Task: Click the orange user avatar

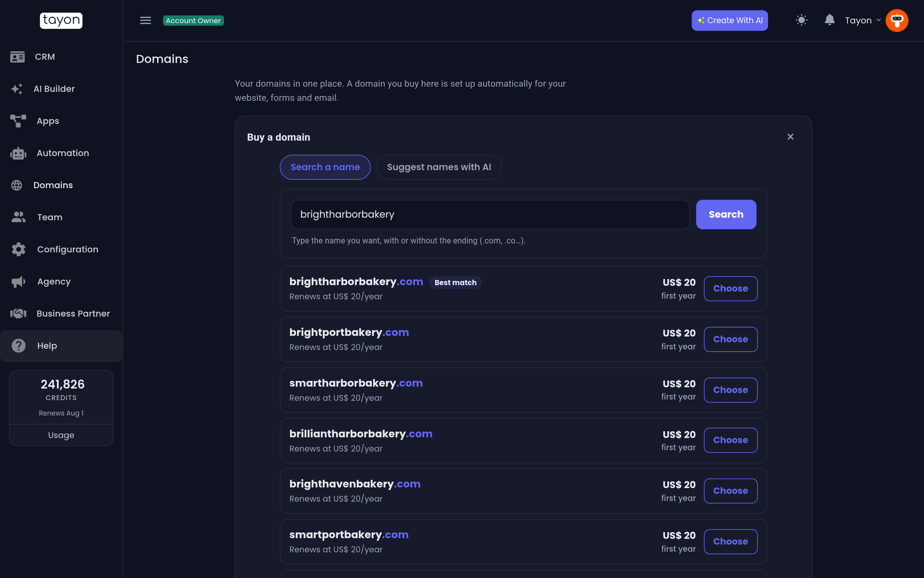Action: 897,21
